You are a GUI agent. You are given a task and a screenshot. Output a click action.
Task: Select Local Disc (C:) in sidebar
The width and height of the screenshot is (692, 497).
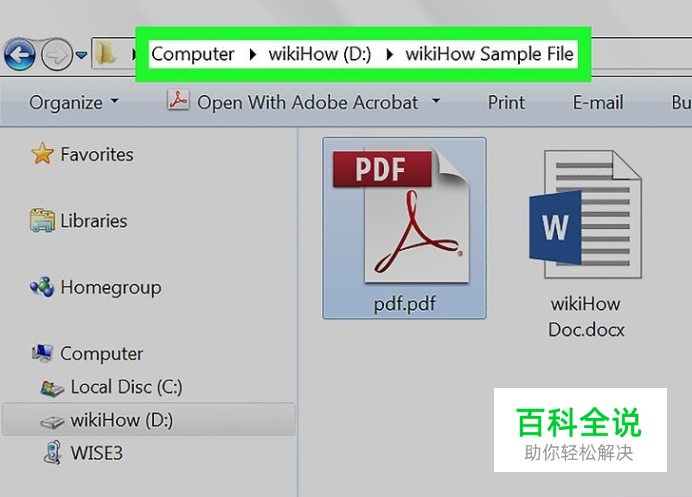pyautogui.click(x=126, y=387)
